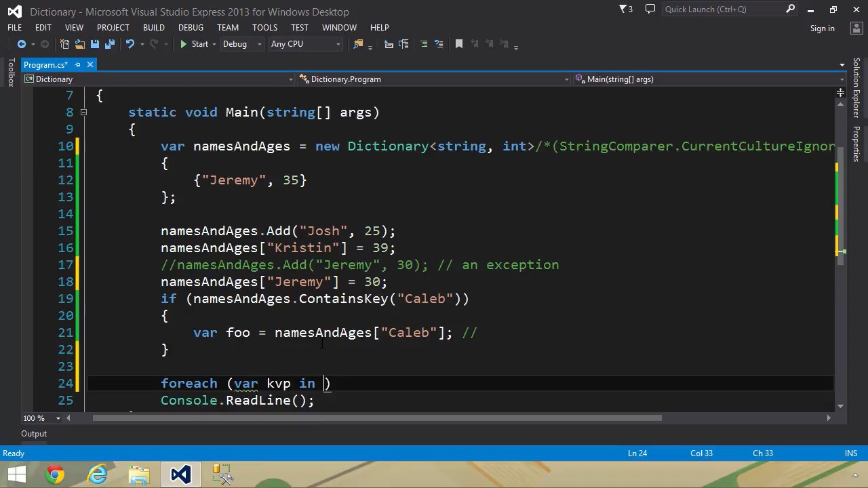Click the Windows Start button
This screenshot has height=488, width=868.
(16, 474)
